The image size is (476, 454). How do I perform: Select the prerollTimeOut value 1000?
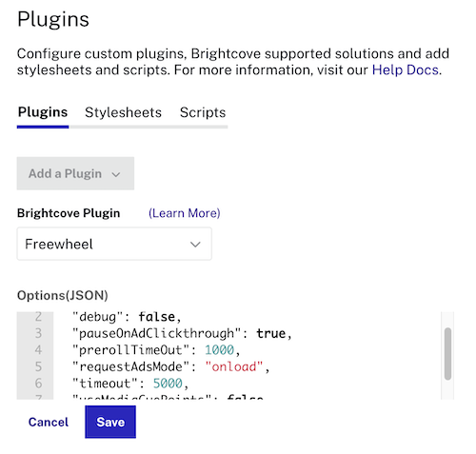coord(219,350)
